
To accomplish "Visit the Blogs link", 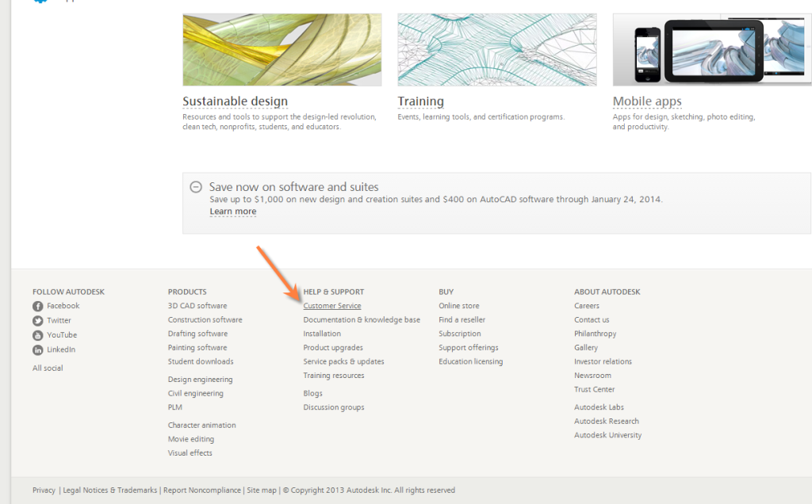I will coord(312,393).
